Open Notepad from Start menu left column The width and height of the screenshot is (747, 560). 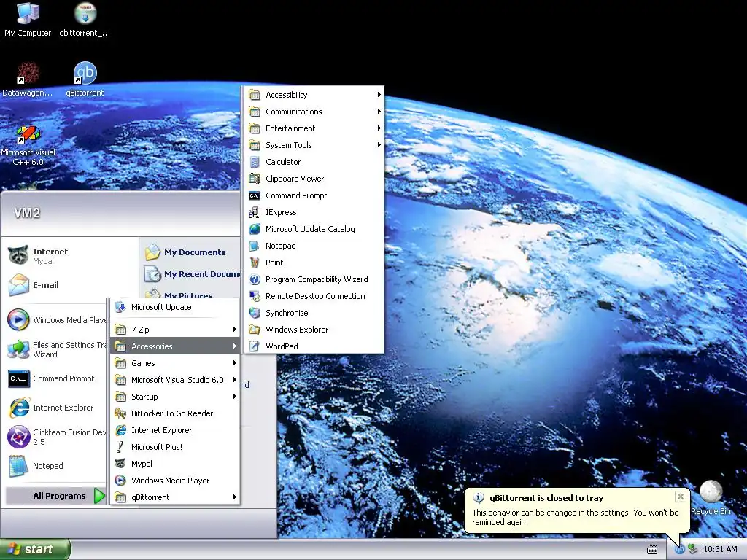56,466
